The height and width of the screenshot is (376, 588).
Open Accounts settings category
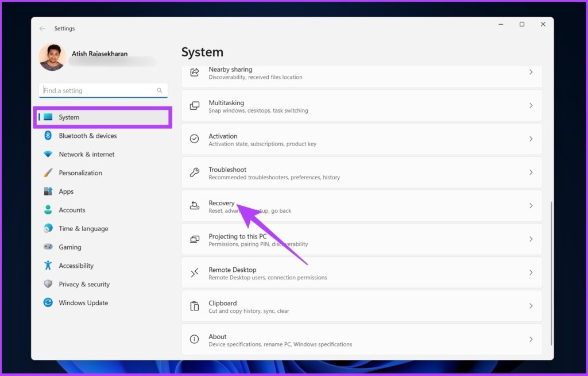[x=103, y=210]
